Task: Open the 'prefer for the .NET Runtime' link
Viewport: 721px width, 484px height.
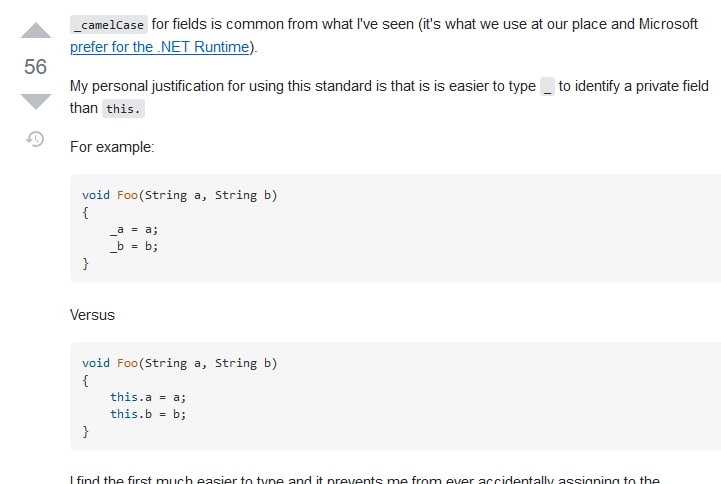Action: (x=160, y=47)
